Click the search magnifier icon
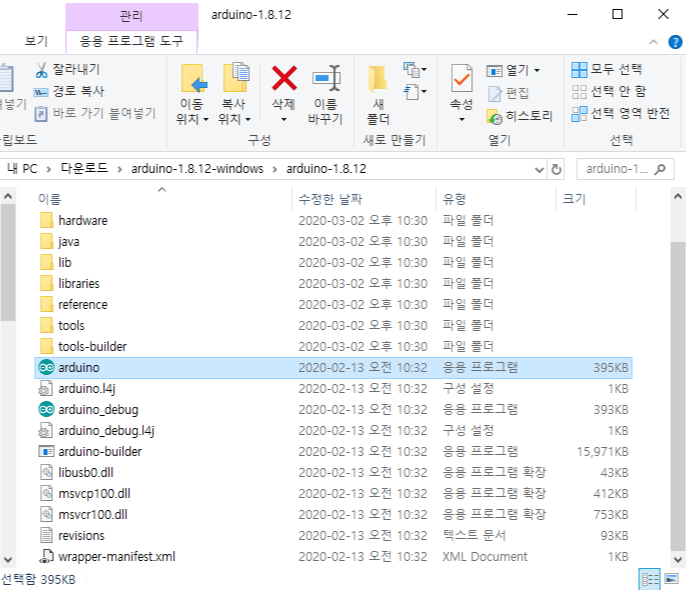The height and width of the screenshot is (590, 686). (x=660, y=169)
